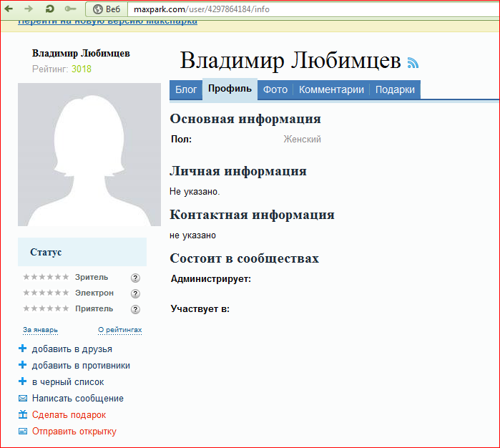Screen dimensions: 500x448
Task: Reload the page with the refresh icon
Action: tap(49, 9)
